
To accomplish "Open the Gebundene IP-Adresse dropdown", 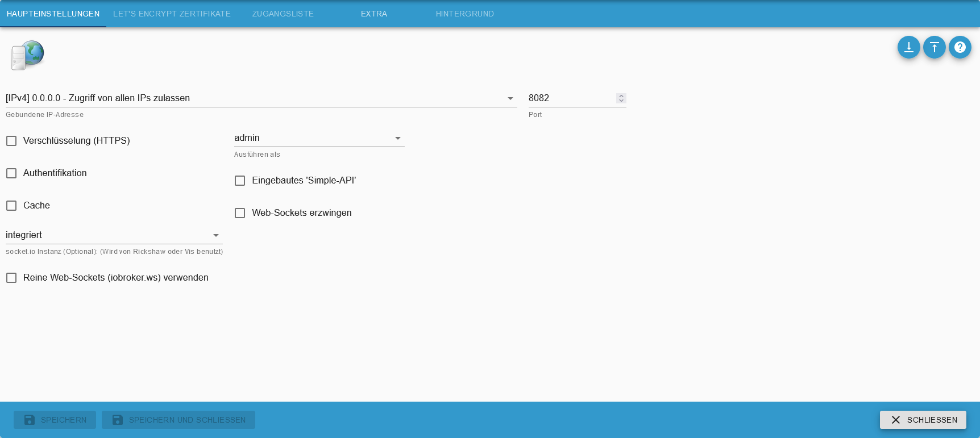I will point(261,98).
